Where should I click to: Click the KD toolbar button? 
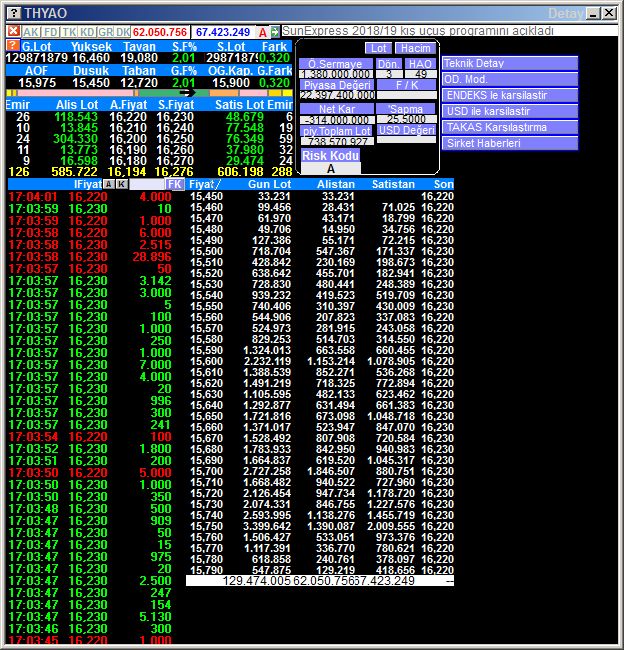(87, 32)
